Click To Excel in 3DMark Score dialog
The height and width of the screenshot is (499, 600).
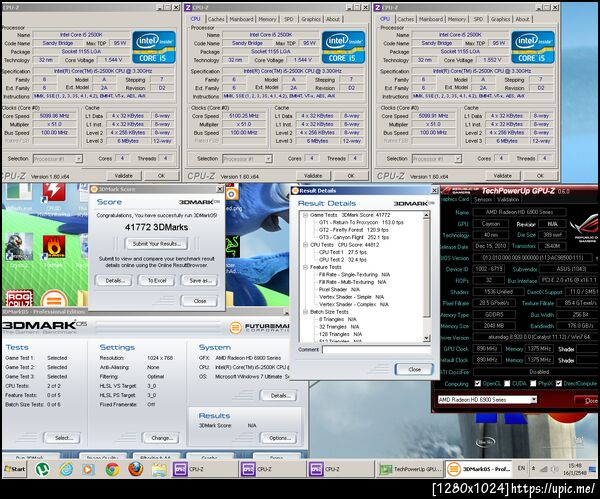[x=157, y=280]
